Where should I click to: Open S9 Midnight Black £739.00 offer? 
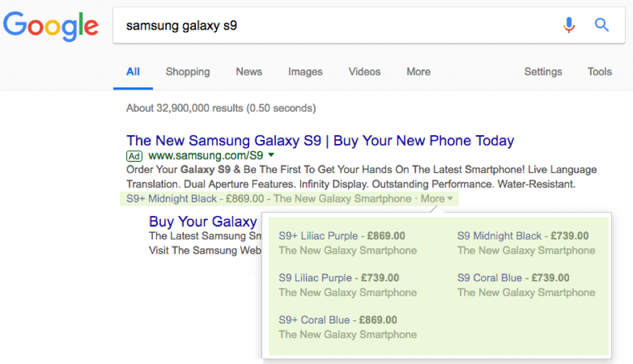click(523, 236)
